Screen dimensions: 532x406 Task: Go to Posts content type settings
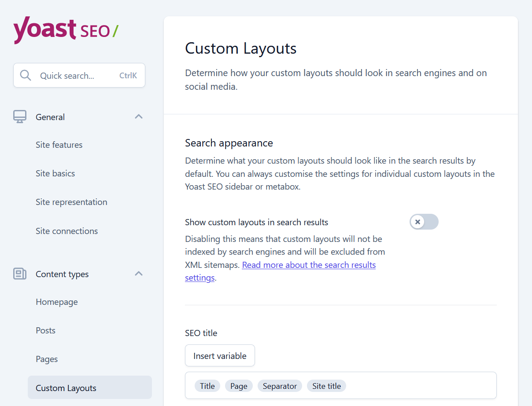tap(45, 330)
